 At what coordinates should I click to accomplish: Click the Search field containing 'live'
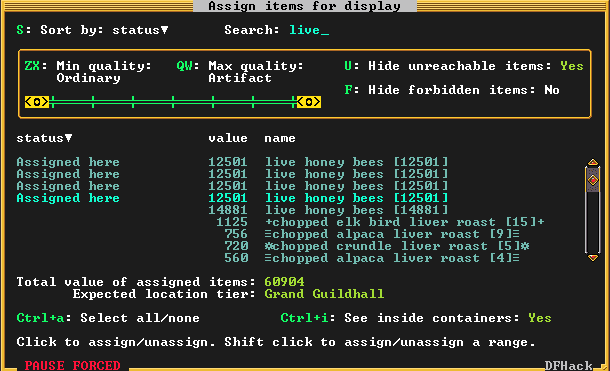277,30
